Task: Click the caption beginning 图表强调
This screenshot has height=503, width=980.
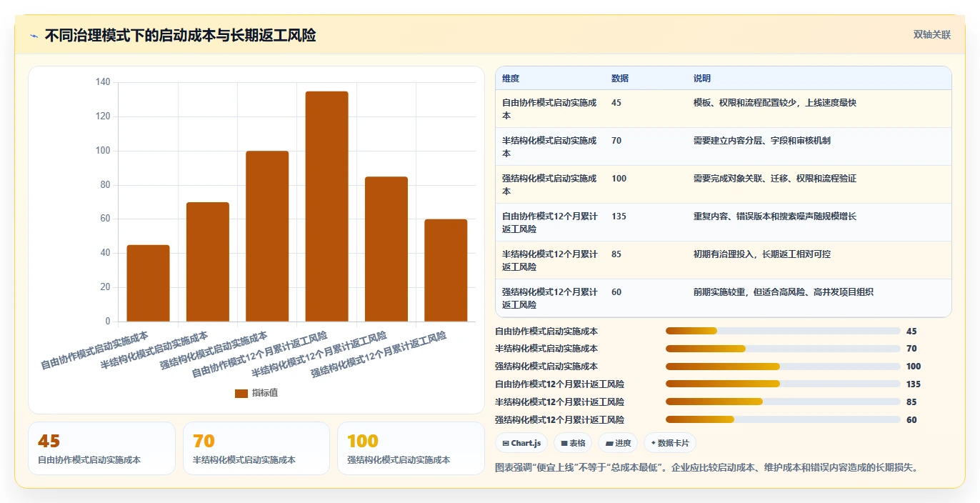Action: pyautogui.click(x=706, y=467)
